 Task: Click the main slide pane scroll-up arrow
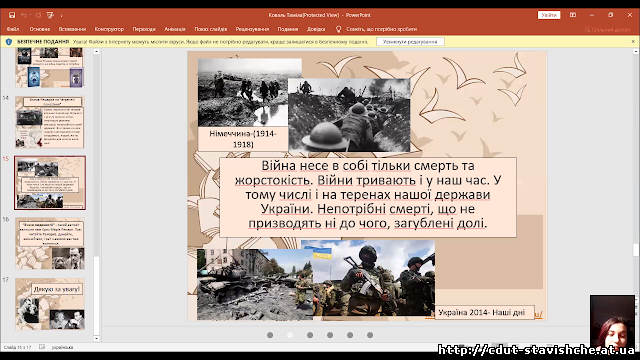[x=636, y=51]
